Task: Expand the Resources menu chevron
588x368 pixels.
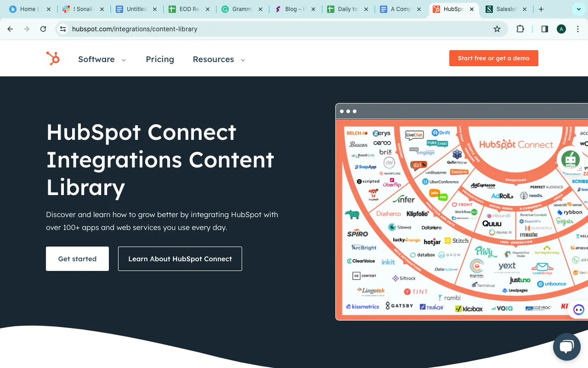Action: [243, 60]
